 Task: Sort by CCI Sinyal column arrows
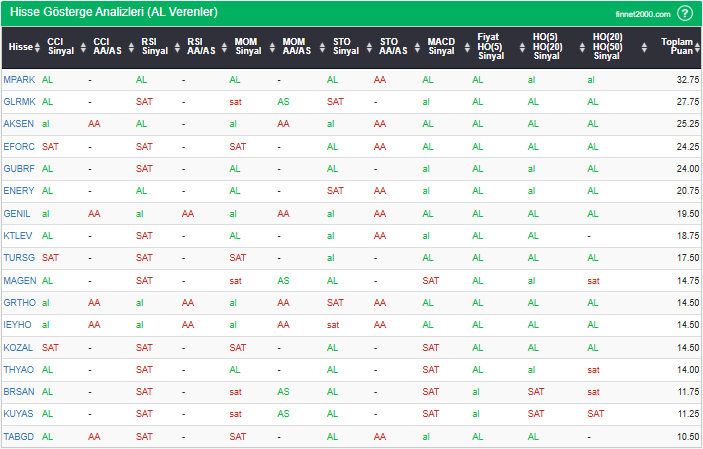tap(80, 47)
